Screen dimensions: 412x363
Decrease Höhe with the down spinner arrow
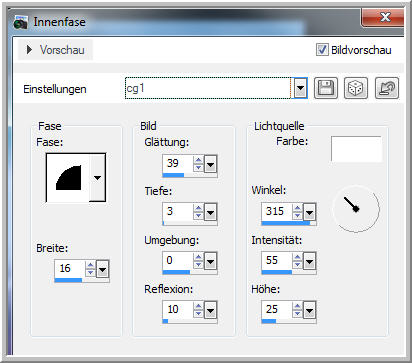coord(297,314)
